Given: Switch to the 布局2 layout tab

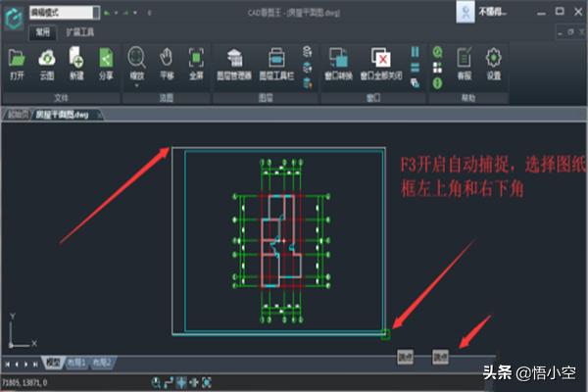Looking at the screenshot, I should pos(102,363).
